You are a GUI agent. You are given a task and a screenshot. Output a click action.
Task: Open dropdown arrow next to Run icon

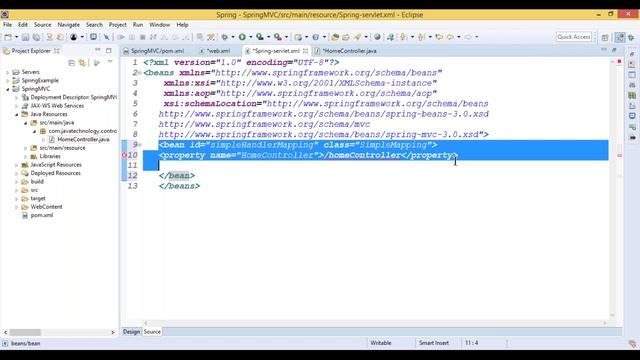pos(251,37)
